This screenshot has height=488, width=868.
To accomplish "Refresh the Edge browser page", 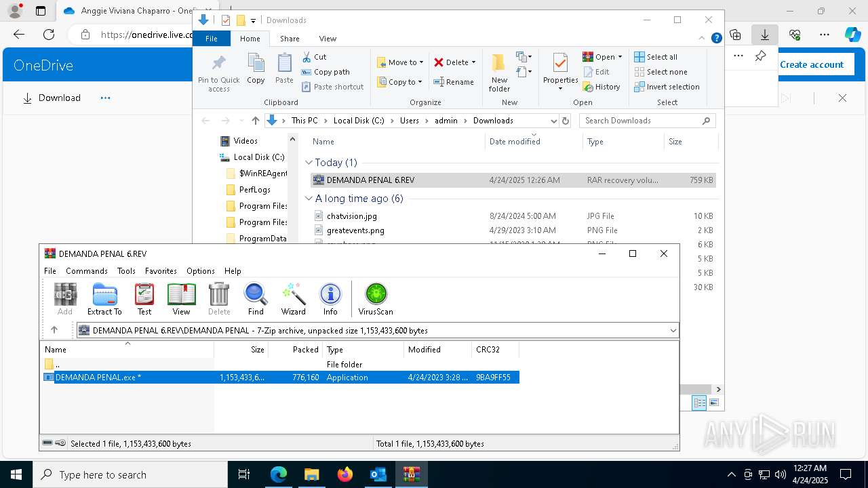I will point(49,35).
